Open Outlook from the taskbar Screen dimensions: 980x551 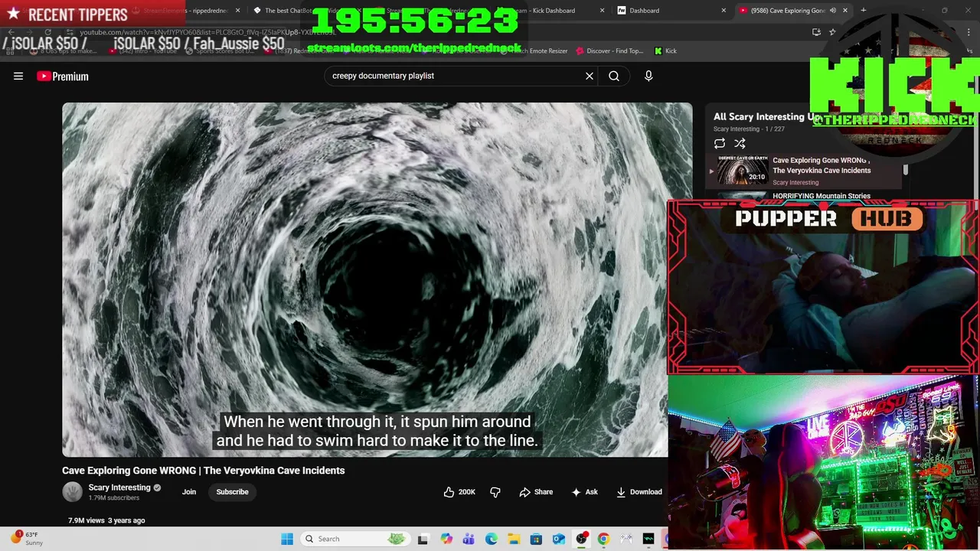coord(559,539)
